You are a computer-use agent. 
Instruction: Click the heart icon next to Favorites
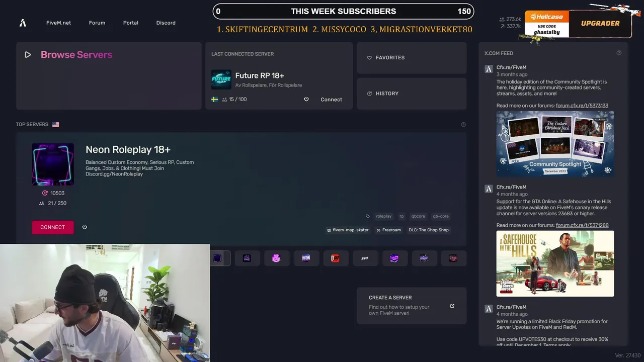[x=369, y=58]
